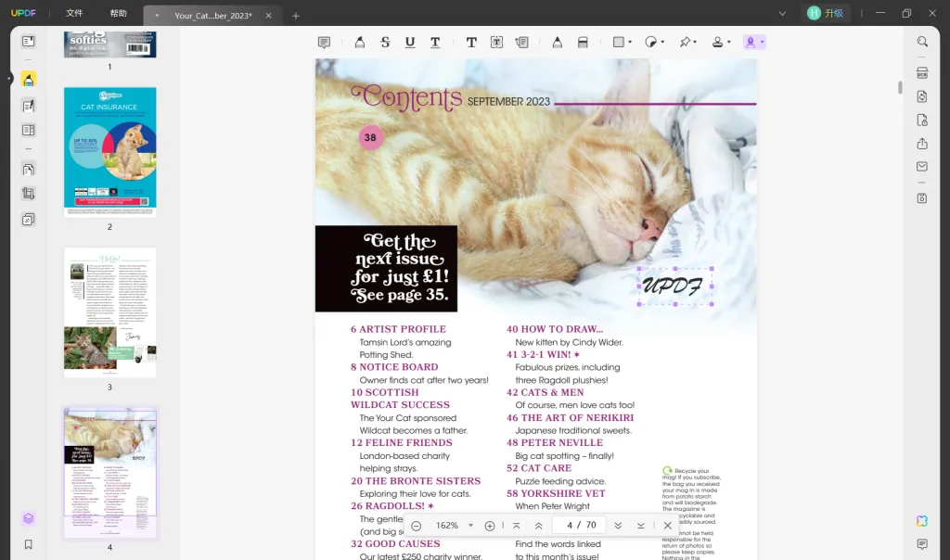Image resolution: width=950 pixels, height=560 pixels.
Task: Jump to the last page
Action: click(640, 526)
